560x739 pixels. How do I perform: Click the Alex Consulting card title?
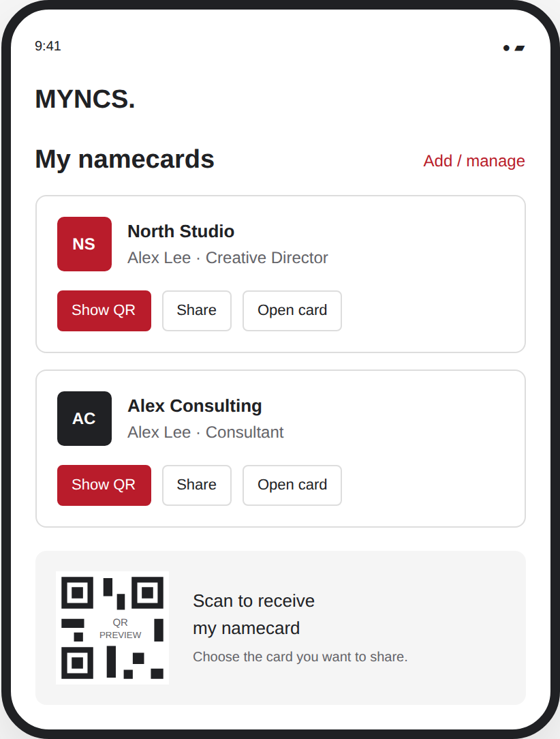point(195,406)
